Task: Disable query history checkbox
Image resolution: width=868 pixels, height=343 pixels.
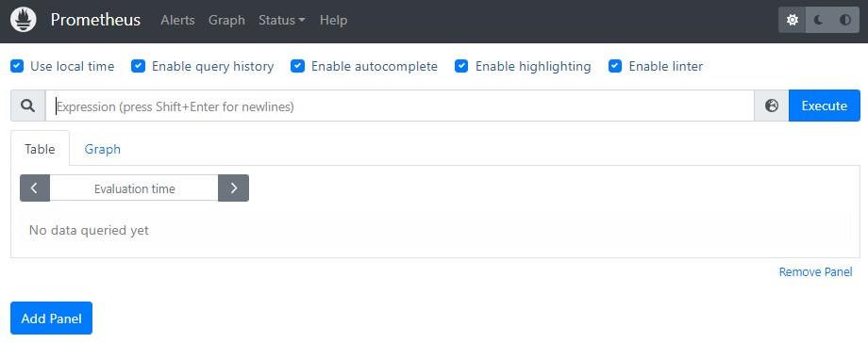Action: pyautogui.click(x=138, y=66)
